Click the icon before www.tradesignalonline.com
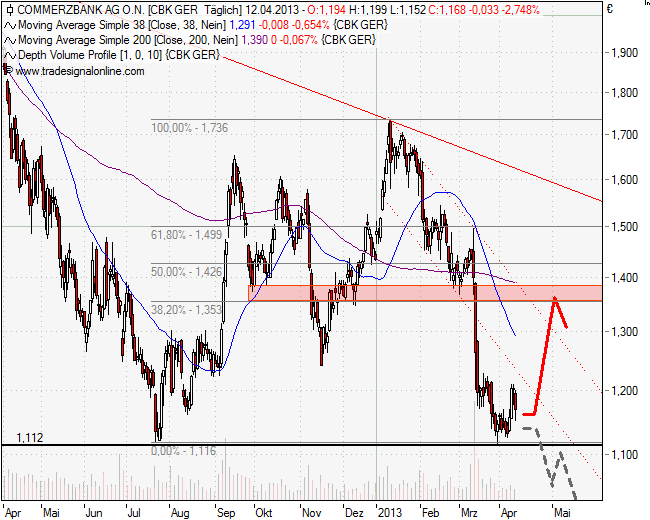Screen dimensions: 650x520 pos(8,71)
